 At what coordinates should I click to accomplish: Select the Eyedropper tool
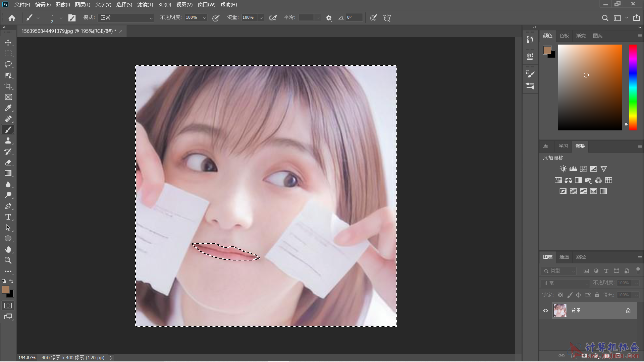tap(8, 108)
